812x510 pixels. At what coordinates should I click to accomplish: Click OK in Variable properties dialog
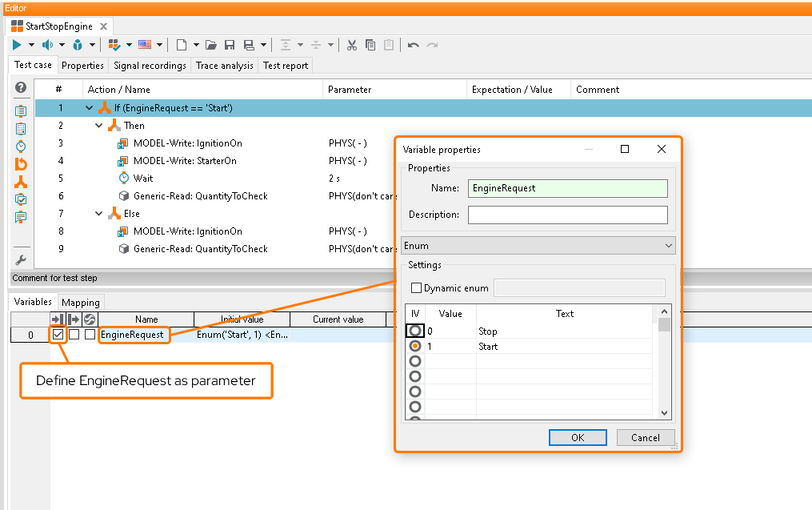[x=578, y=437]
